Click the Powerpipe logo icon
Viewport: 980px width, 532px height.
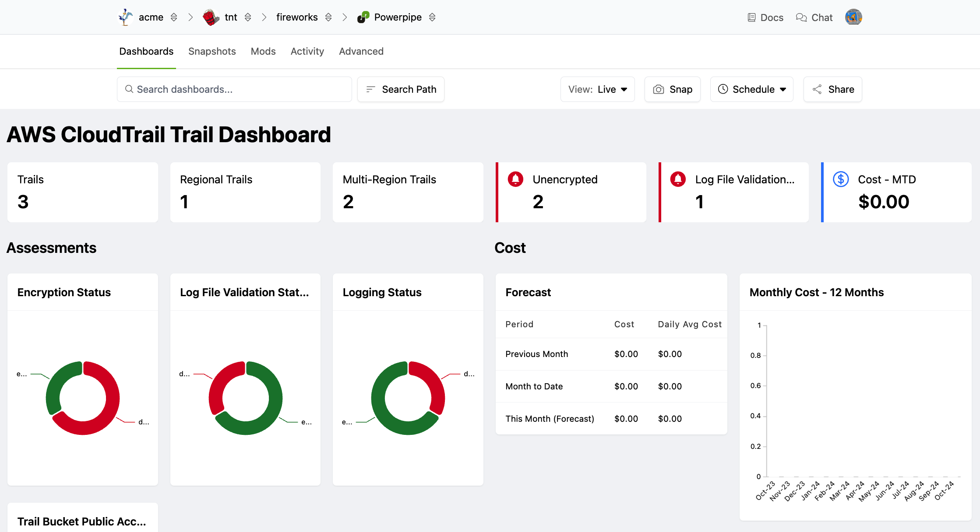click(363, 17)
